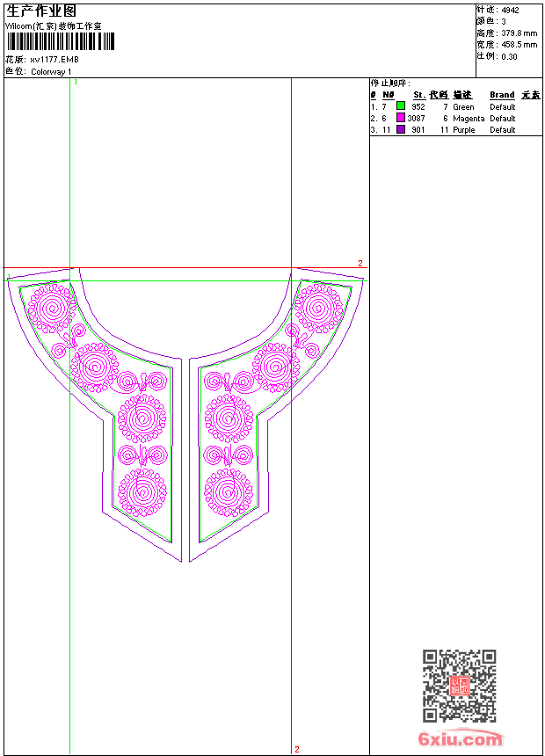The image size is (545, 756).
Task: Click 'Default' brand in the Green row
Action: point(503,107)
